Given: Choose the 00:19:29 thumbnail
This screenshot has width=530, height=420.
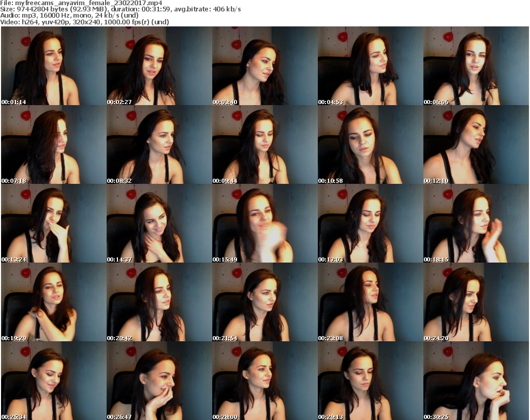Looking at the screenshot, I should tap(54, 302).
